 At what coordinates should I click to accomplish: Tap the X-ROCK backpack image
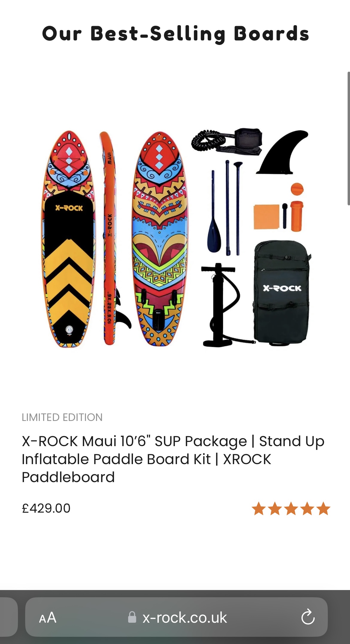click(282, 293)
